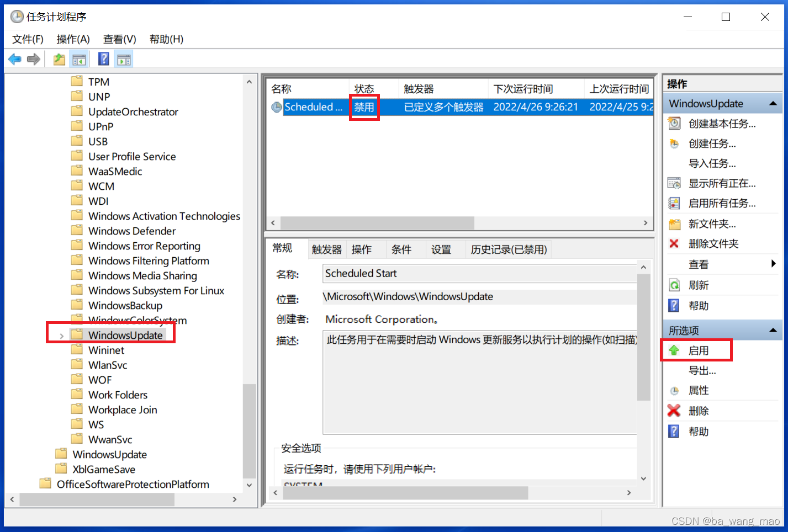Click the Task Scheduler title bar app icon
The width and height of the screenshot is (788, 532).
pyautogui.click(x=17, y=17)
